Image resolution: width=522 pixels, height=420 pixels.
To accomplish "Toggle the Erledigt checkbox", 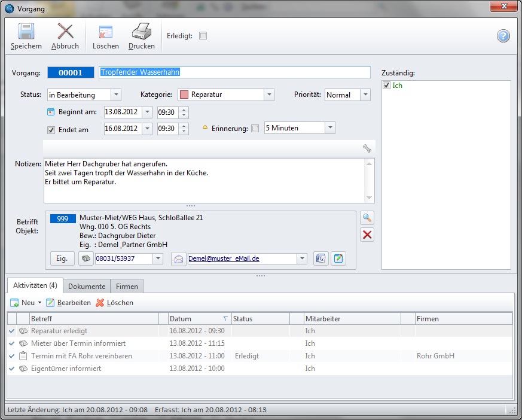I will point(203,36).
